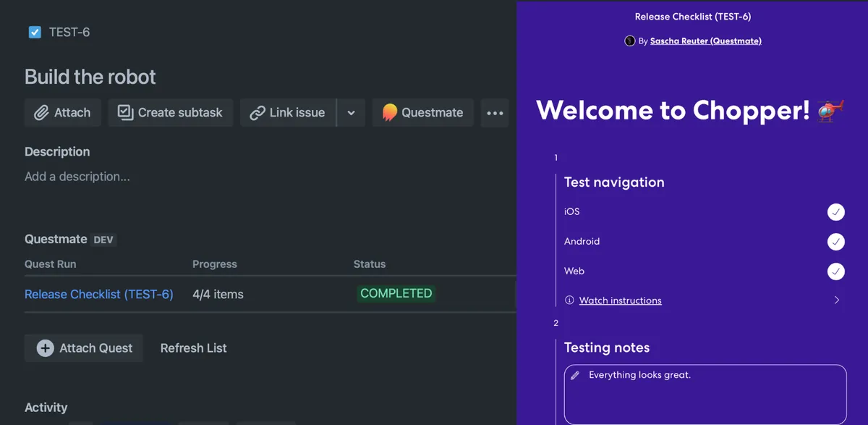The image size is (868, 425).
Task: Click the Attach button
Action: pyautogui.click(x=63, y=113)
